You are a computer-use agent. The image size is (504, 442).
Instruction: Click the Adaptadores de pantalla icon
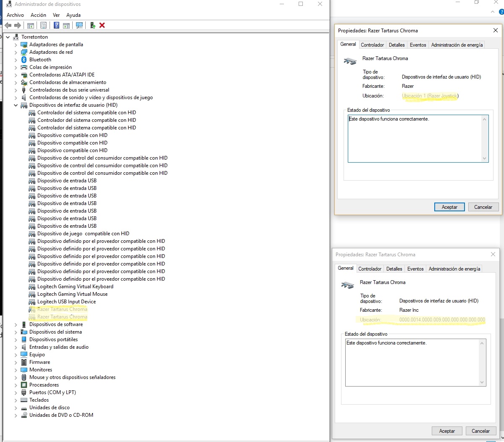[24, 45]
